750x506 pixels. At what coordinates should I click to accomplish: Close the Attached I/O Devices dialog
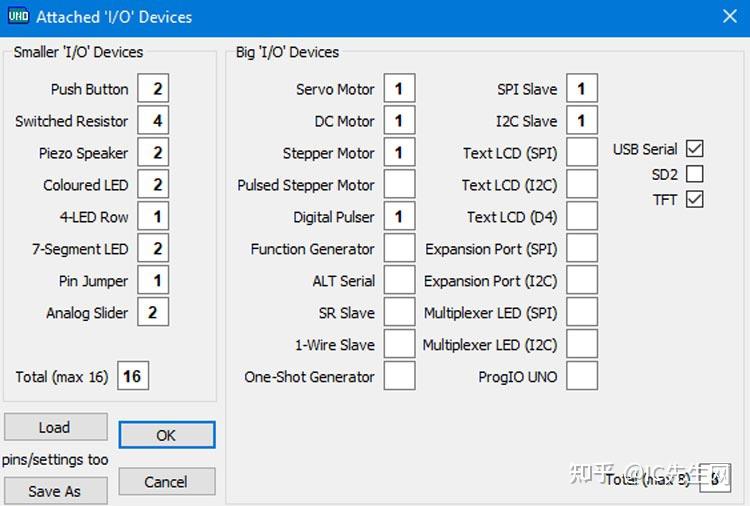tap(729, 16)
